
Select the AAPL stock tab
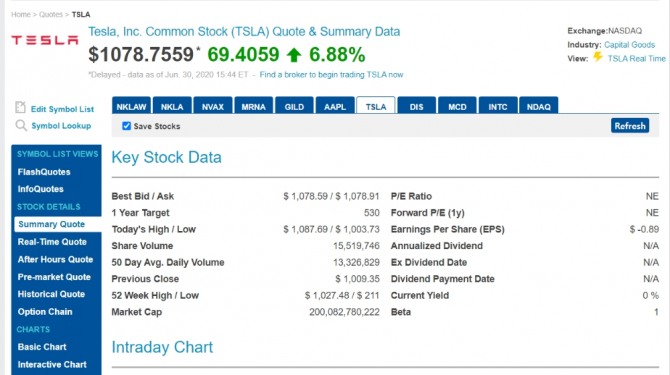click(335, 105)
